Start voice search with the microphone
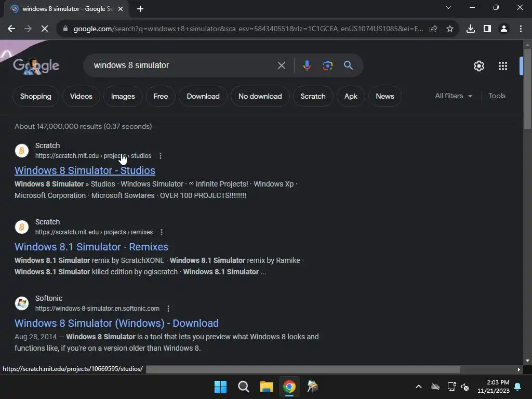Image resolution: width=532 pixels, height=399 pixels. point(307,65)
